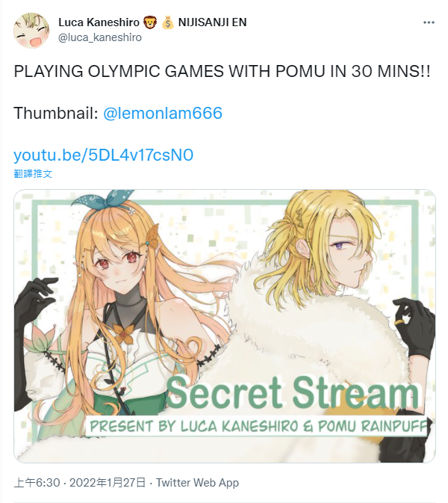Follow the youtu.be/5DL4v17csN0 link
The width and height of the screenshot is (448, 503).
(103, 155)
